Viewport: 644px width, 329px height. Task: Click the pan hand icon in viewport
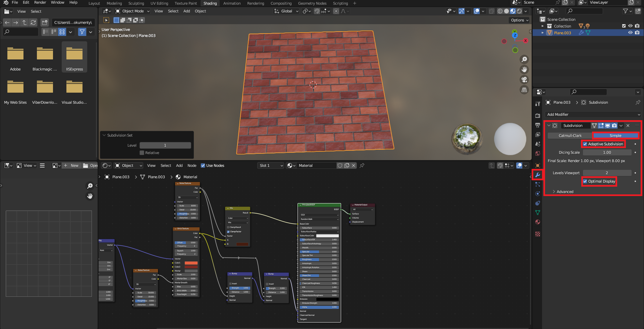coord(524,69)
